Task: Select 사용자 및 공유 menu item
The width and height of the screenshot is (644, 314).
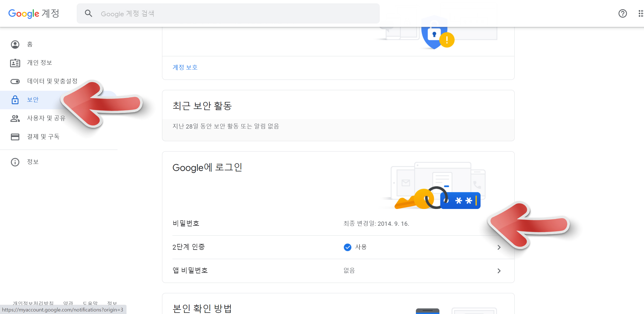Action: tap(46, 118)
